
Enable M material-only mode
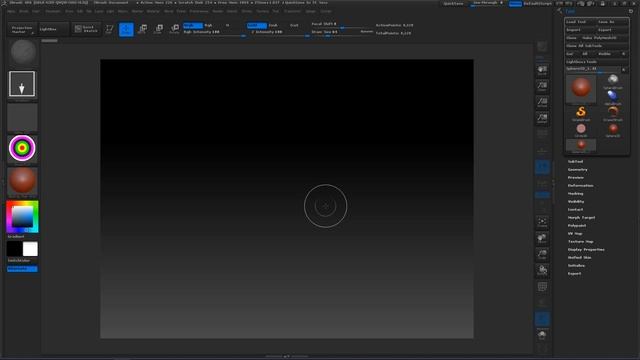pos(227,25)
